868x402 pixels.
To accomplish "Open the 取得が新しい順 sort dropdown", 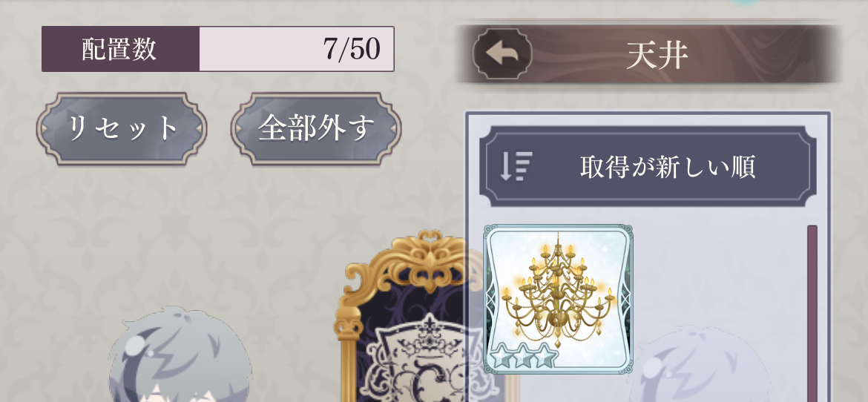I will 648,166.
